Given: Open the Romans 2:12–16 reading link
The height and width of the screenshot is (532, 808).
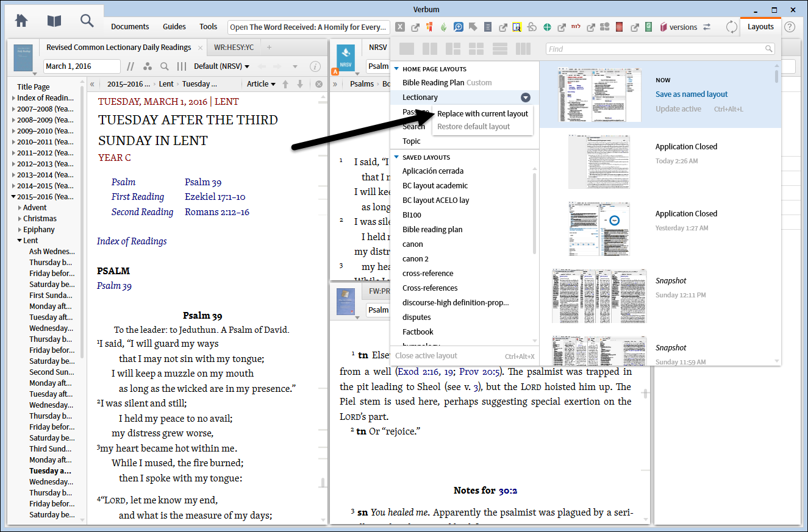Looking at the screenshot, I should [x=217, y=212].
